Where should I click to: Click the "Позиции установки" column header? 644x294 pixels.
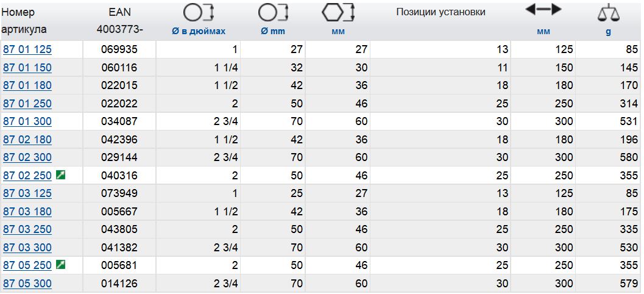441,12
